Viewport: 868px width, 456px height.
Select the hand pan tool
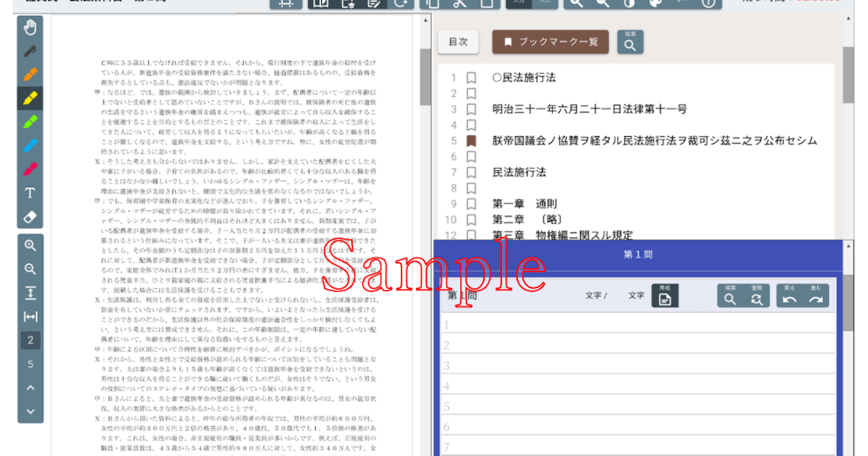pyautogui.click(x=30, y=28)
